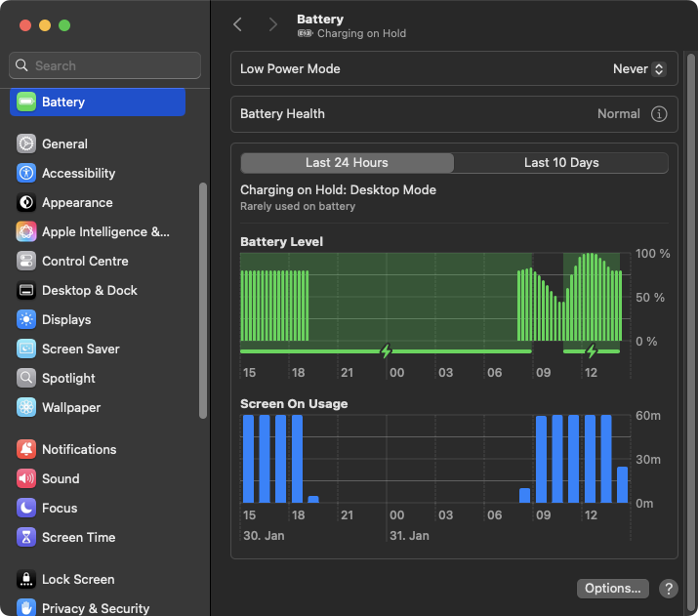Click the '100 %' axis label
Image resolution: width=698 pixels, height=616 pixels.
coord(652,254)
